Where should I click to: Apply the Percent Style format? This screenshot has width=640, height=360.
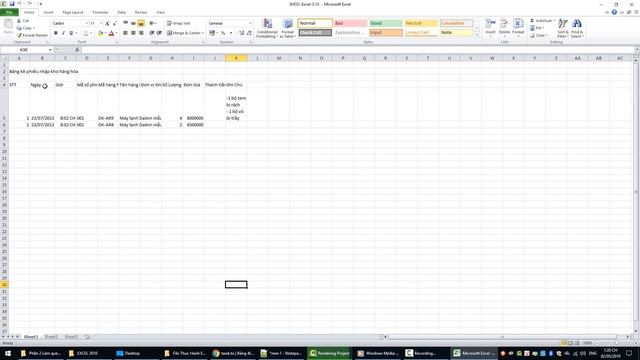[x=223, y=33]
